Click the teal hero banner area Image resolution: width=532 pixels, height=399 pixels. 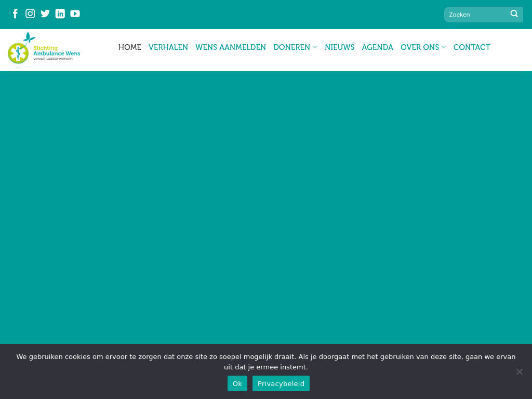[x=266, y=208]
